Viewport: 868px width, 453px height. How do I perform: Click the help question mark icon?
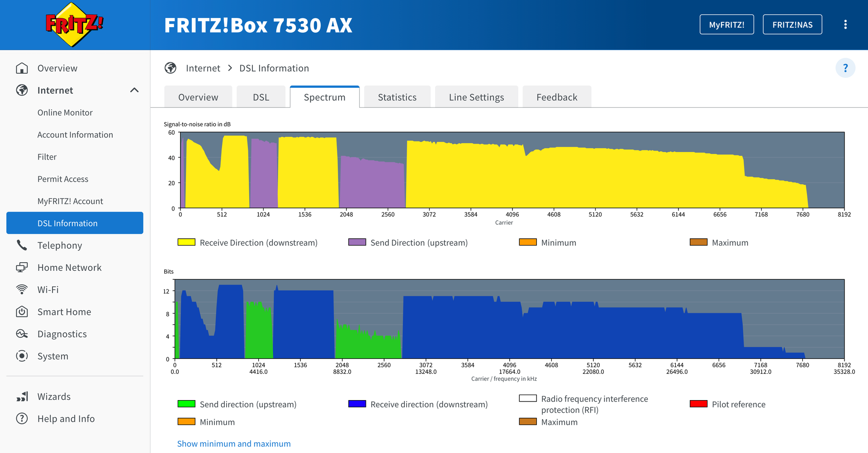tap(845, 68)
